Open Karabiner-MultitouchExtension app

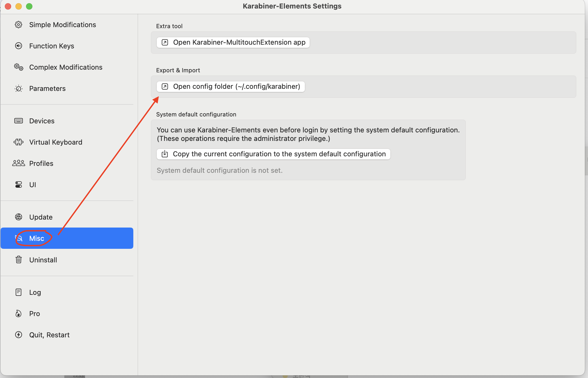click(233, 43)
